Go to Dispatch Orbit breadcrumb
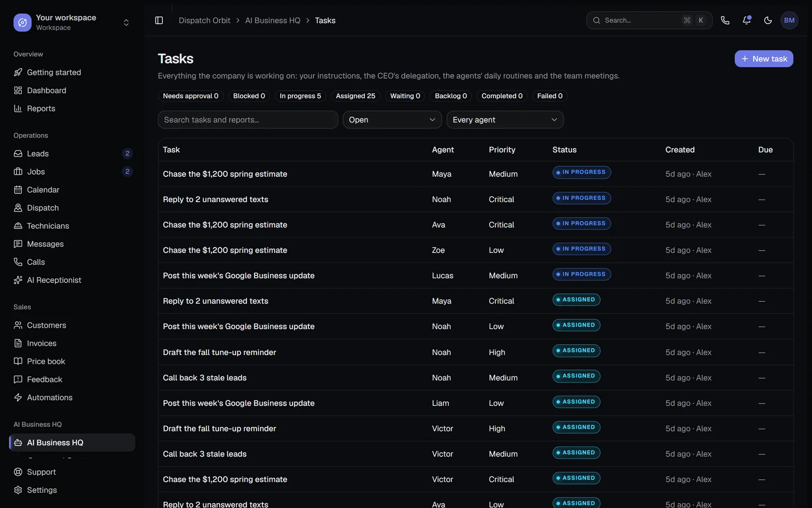This screenshot has height=508, width=812. [205, 20]
